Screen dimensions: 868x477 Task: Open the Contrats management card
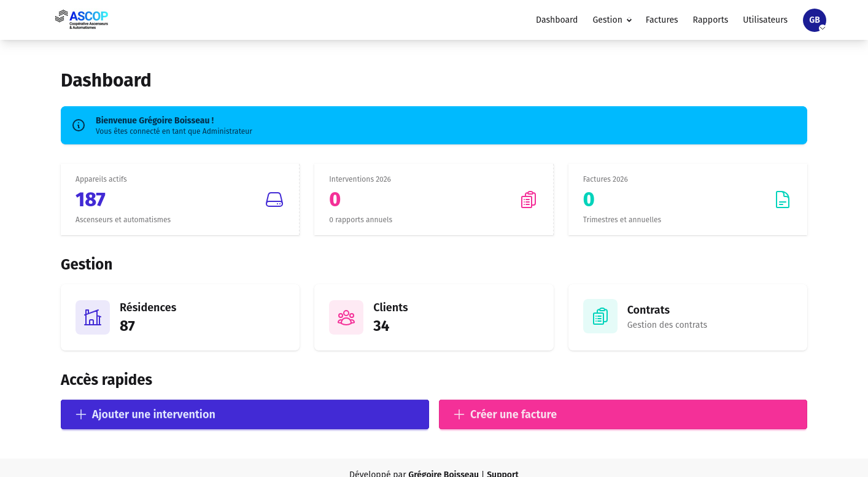tap(688, 317)
